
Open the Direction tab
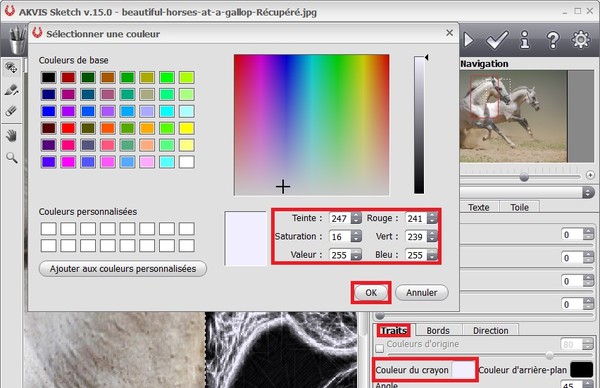click(491, 330)
